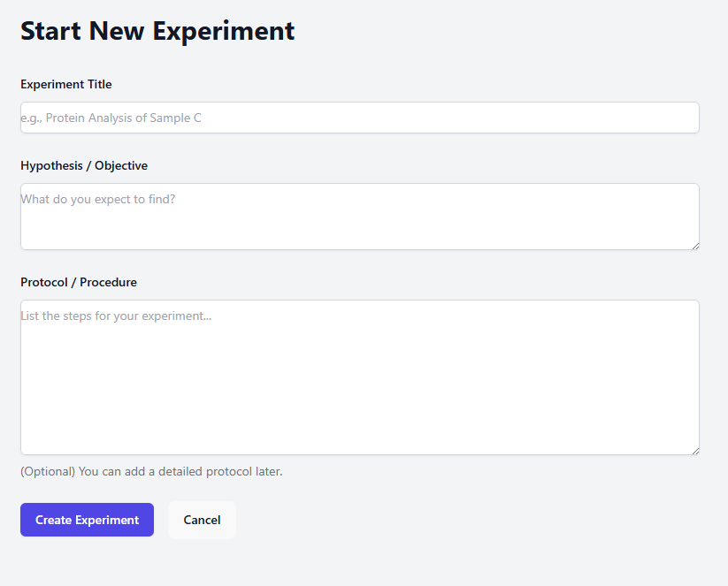728x586 pixels.
Task: Click the Hypothesis / Objective label
Action: (84, 165)
